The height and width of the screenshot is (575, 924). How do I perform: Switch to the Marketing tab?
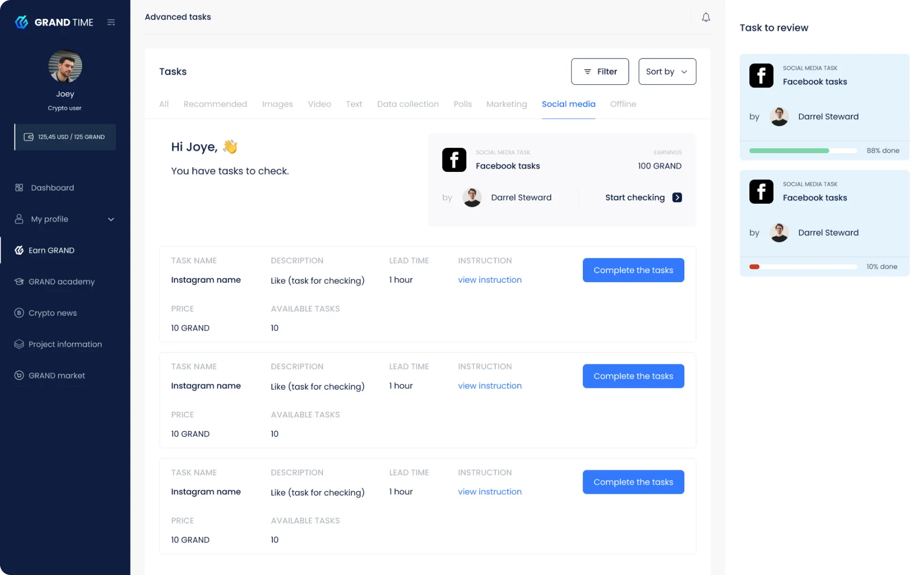point(507,104)
